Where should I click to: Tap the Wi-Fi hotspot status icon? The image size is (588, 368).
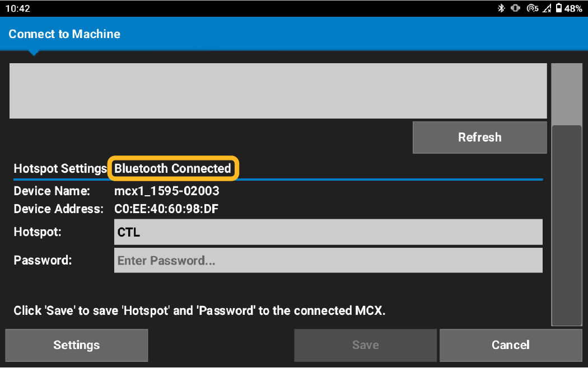click(x=532, y=8)
